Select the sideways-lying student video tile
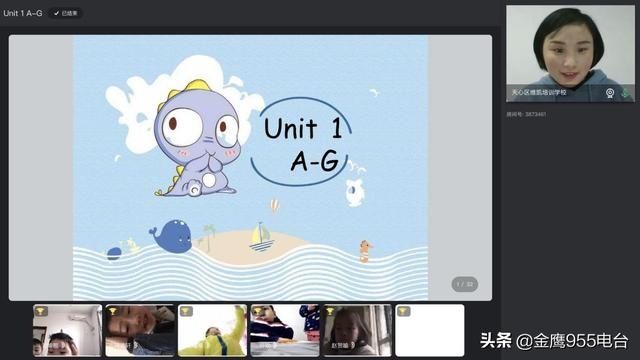 tap(140, 330)
